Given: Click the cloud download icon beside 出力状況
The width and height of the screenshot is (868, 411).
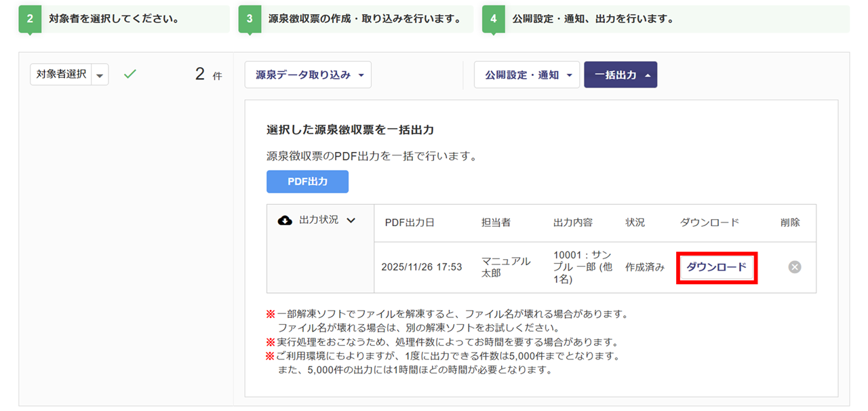Looking at the screenshot, I should coord(285,220).
